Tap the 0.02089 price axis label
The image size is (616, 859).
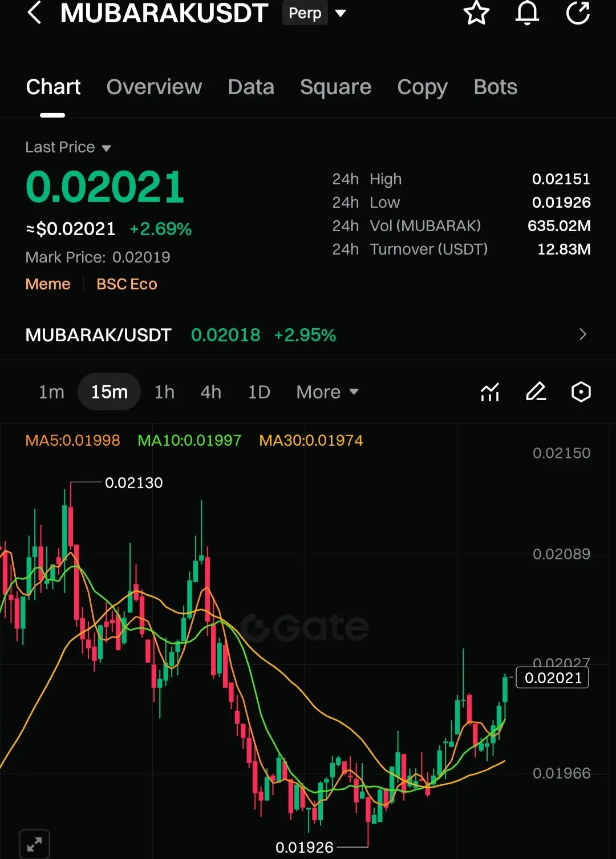[x=561, y=554]
